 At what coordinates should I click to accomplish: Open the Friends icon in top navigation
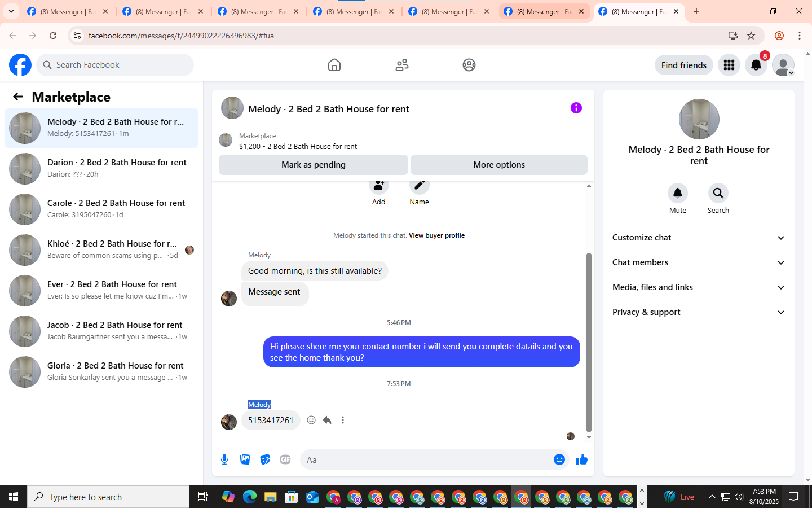(x=402, y=65)
